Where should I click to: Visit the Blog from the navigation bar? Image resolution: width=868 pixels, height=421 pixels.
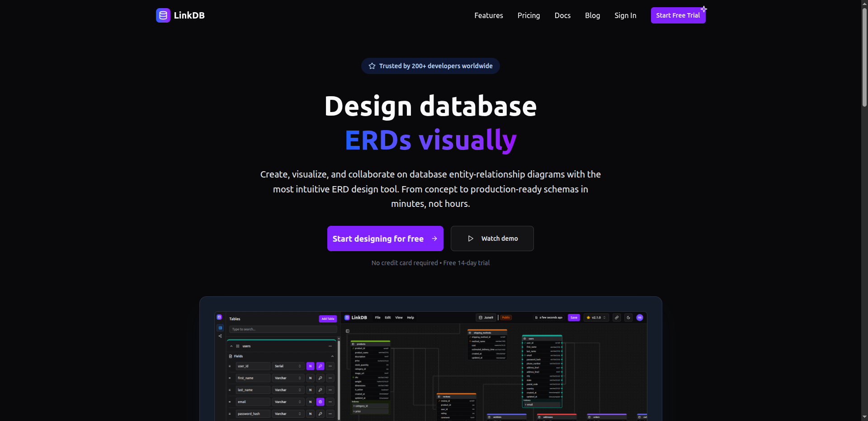pos(592,15)
